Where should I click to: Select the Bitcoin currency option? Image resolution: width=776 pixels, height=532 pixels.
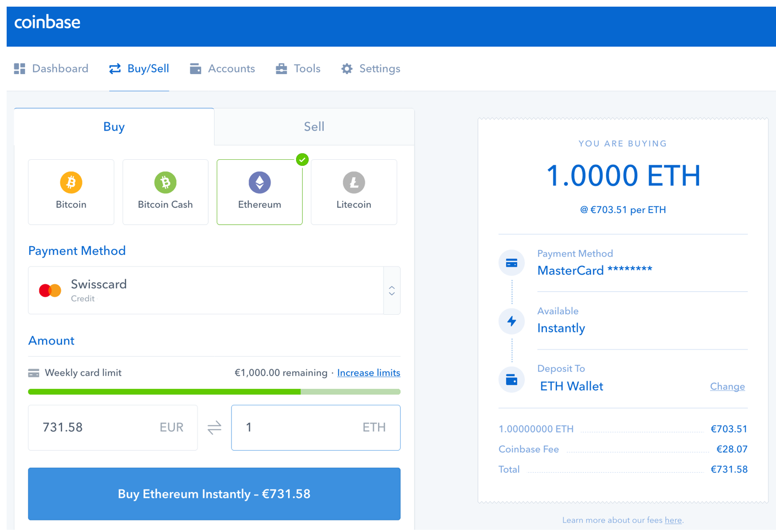pyautogui.click(x=71, y=192)
